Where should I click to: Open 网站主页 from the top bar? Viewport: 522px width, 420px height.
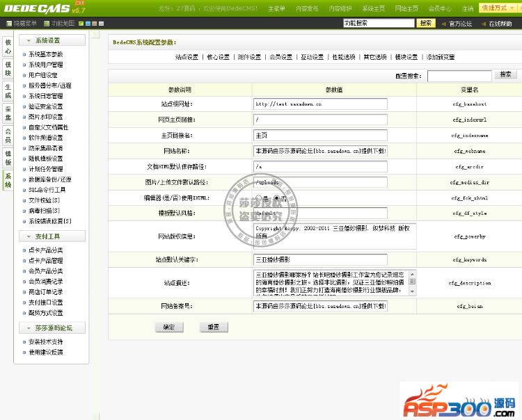pos(406,8)
